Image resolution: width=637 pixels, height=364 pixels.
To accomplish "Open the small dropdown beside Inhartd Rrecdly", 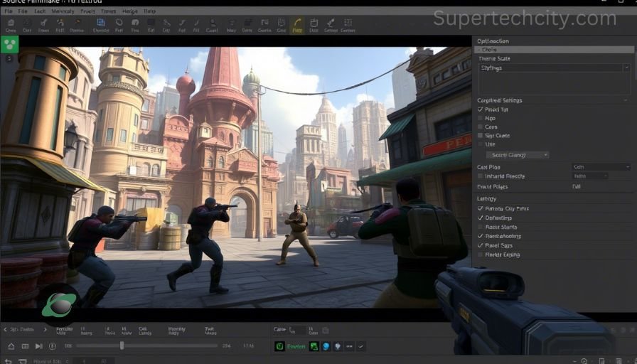I will [590, 176].
